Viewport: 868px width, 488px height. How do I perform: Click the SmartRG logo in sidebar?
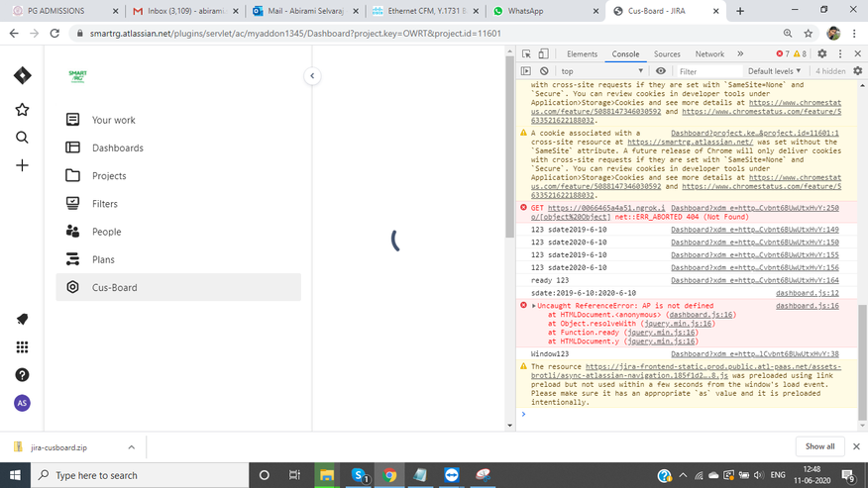(77, 76)
